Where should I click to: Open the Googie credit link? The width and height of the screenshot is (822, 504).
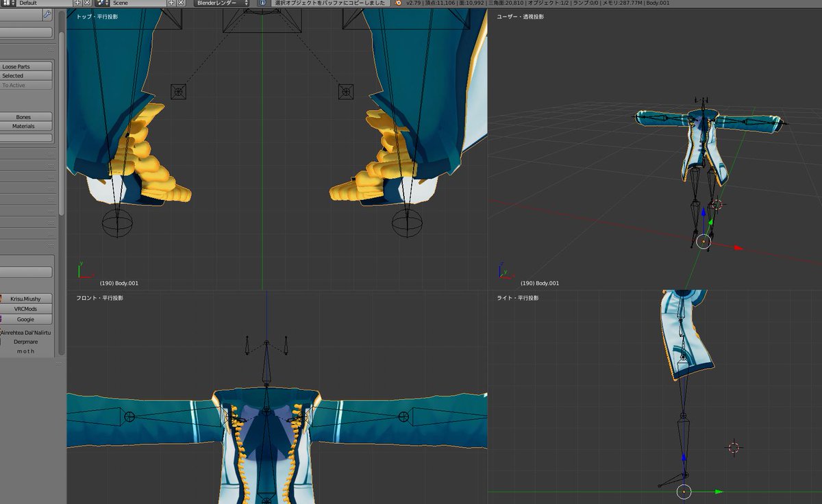(x=27, y=319)
